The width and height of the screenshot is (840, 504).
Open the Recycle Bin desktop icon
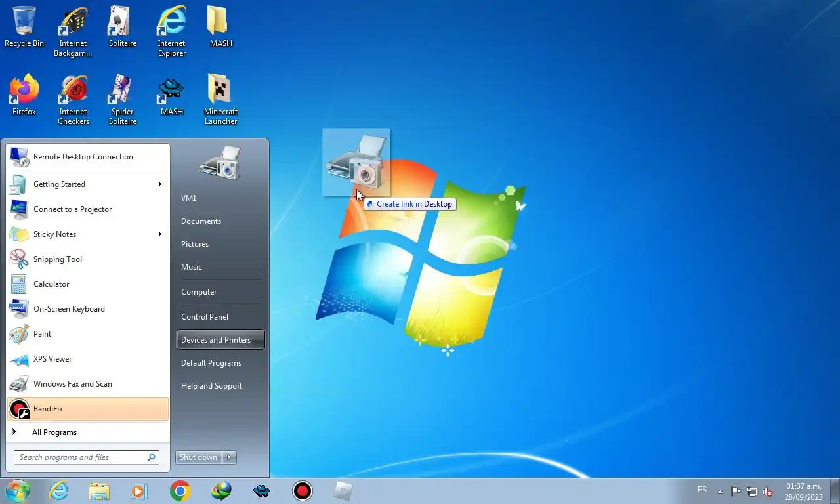(x=24, y=28)
